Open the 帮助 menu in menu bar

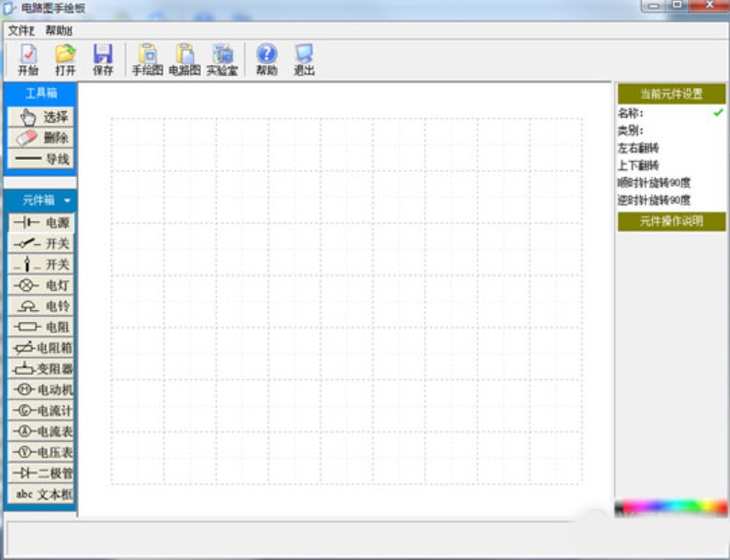click(59, 30)
